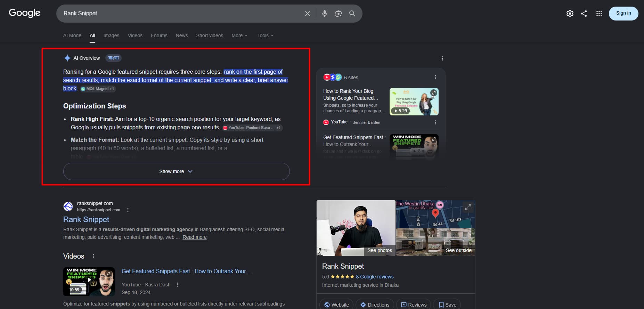Switch to the News tab
The width and height of the screenshot is (644, 309).
point(182,35)
